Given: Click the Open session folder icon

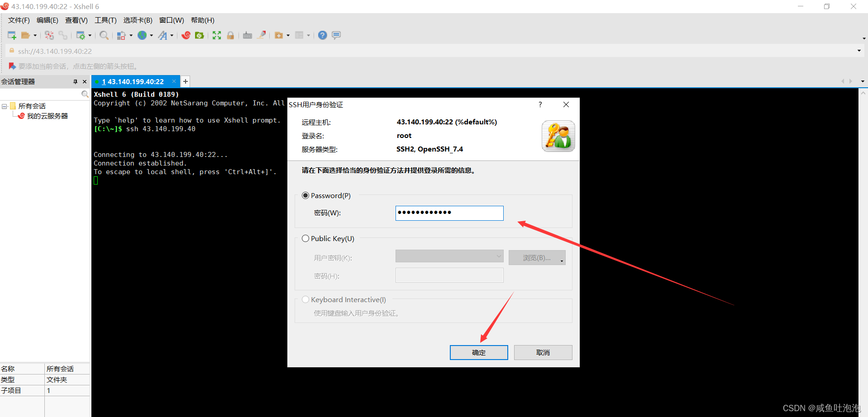Looking at the screenshot, I should [x=26, y=35].
